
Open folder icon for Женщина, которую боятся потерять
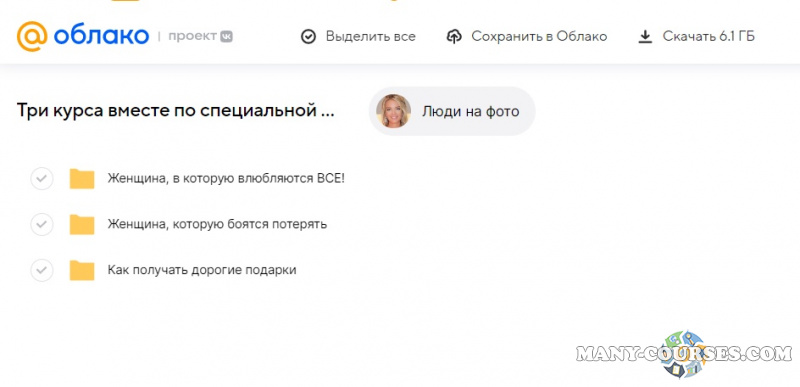[x=82, y=224]
